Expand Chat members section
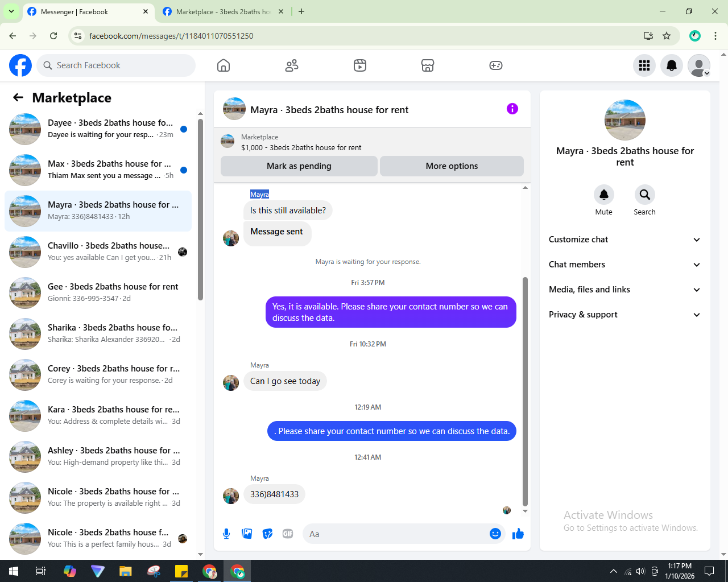 [624, 265]
